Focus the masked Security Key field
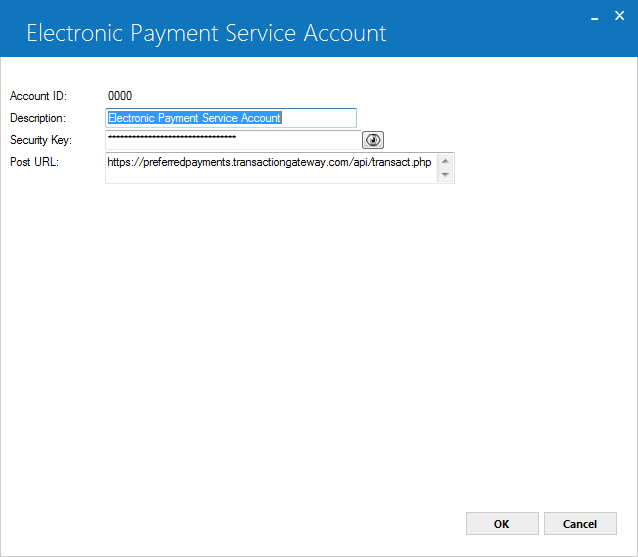The width and height of the screenshot is (638, 557). click(233, 140)
